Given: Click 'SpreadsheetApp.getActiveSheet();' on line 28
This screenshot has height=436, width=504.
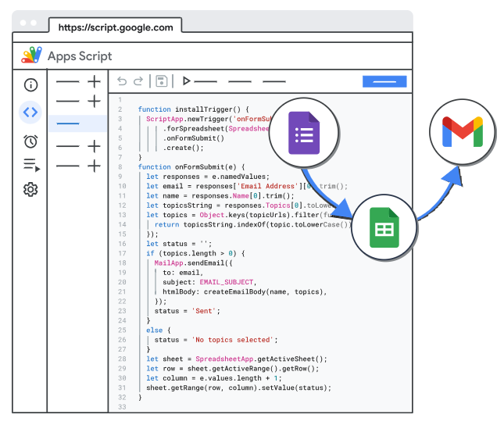Looking at the screenshot, I should [x=261, y=359].
